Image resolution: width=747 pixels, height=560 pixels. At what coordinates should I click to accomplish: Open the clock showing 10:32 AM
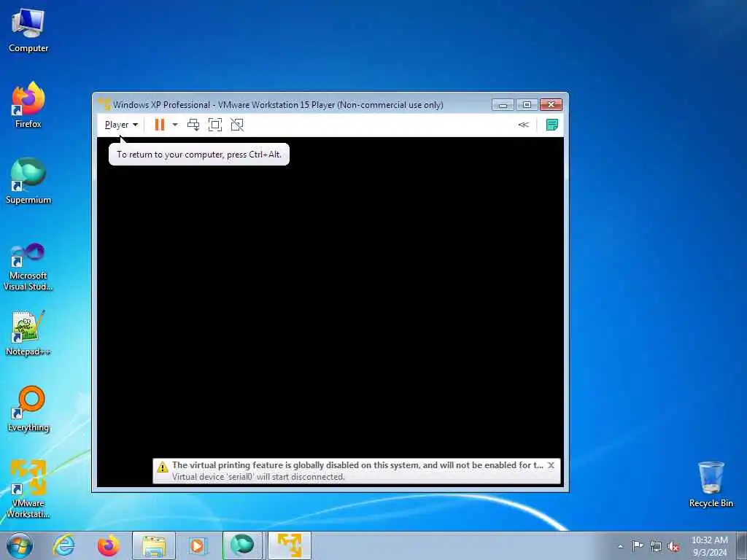click(709, 546)
